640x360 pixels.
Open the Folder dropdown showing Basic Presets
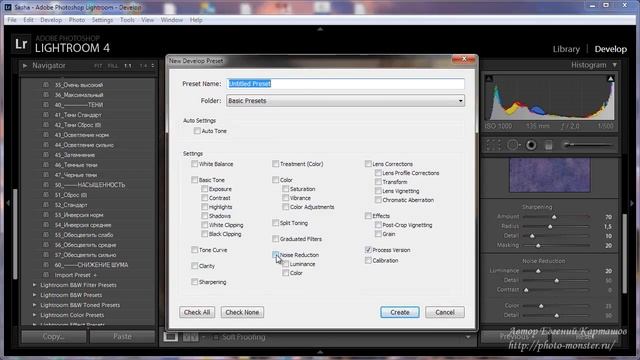point(345,100)
